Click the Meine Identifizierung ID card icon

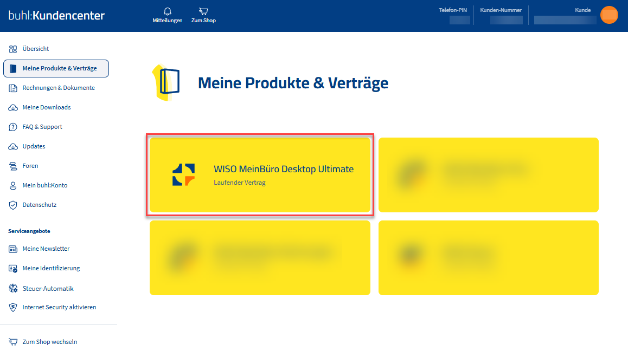(13, 269)
